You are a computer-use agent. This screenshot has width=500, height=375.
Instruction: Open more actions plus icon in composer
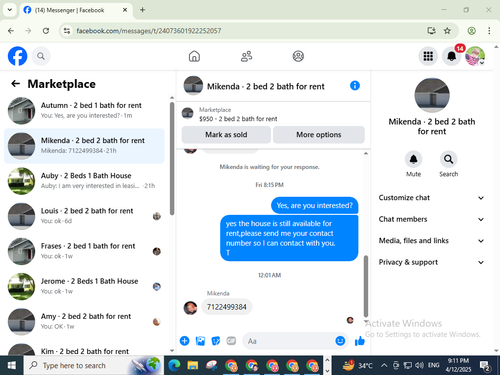[x=185, y=341]
